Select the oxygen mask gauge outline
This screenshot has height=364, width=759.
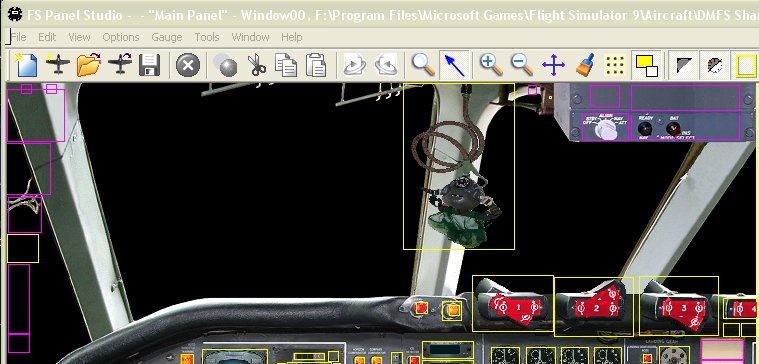point(459,167)
